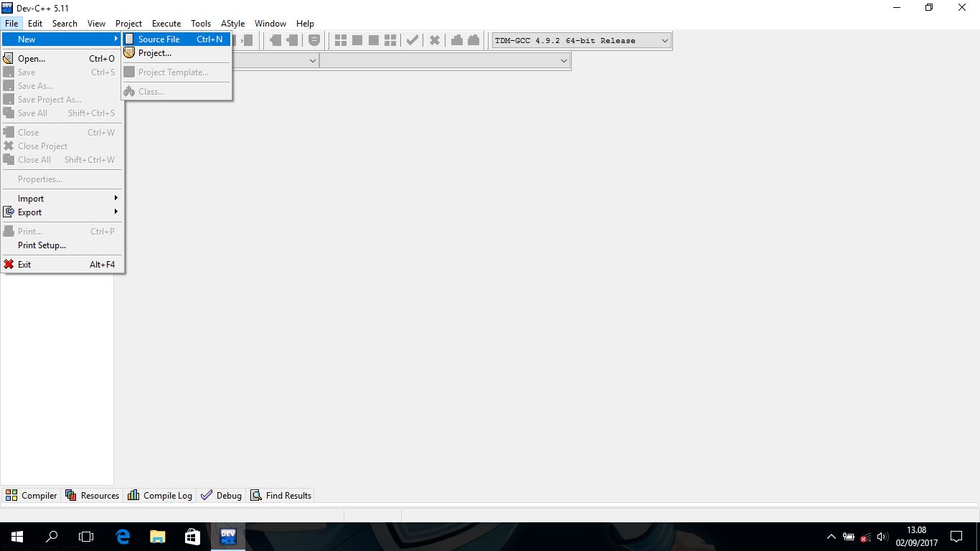Click the Dev-C++ taskbar icon

point(228,537)
